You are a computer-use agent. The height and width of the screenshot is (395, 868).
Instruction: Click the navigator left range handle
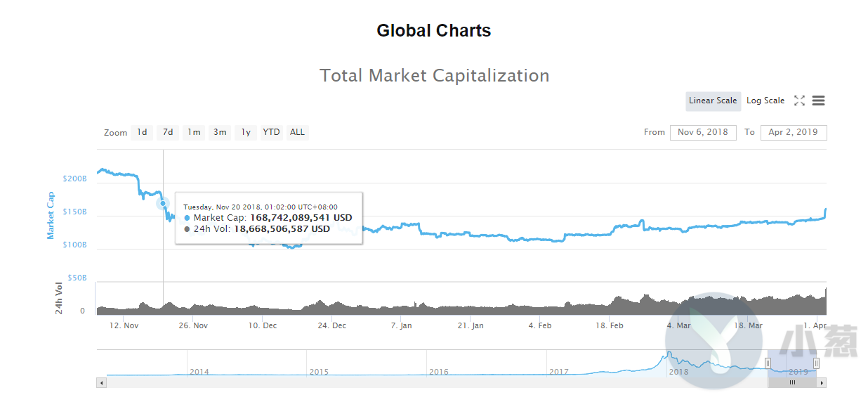[x=768, y=363]
